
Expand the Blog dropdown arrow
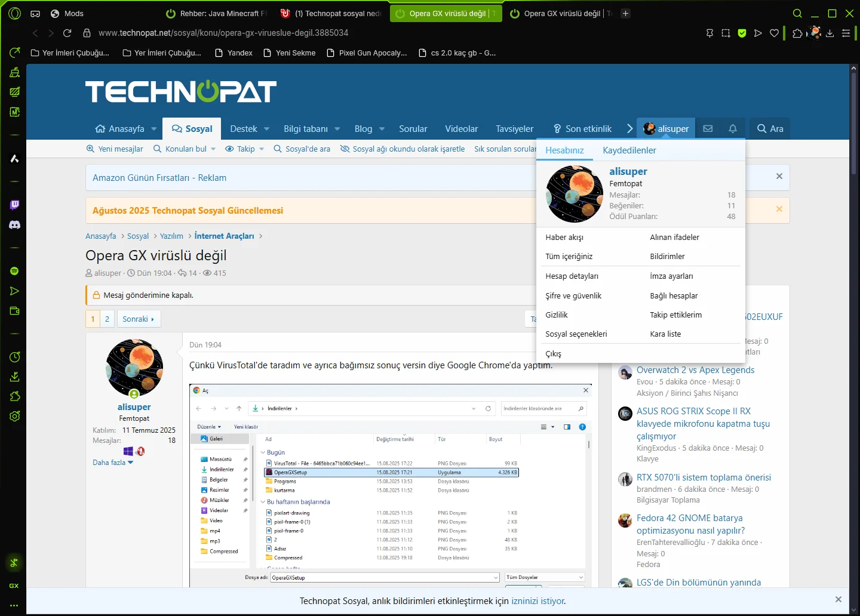coord(382,129)
